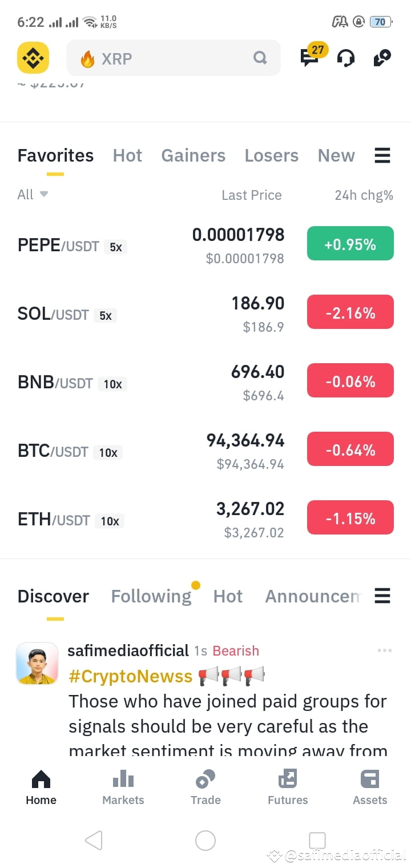Open the list menu beside Announcement tab
This screenshot has height=868, width=411.
click(382, 596)
